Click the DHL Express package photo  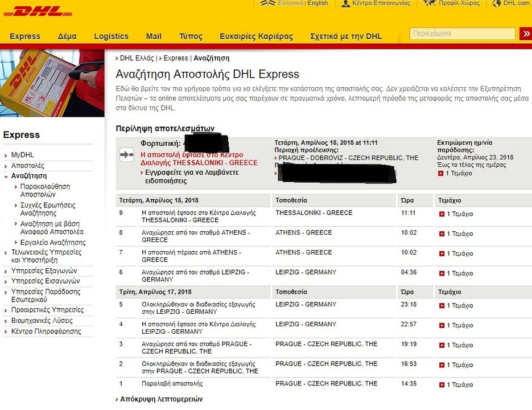pos(52,83)
